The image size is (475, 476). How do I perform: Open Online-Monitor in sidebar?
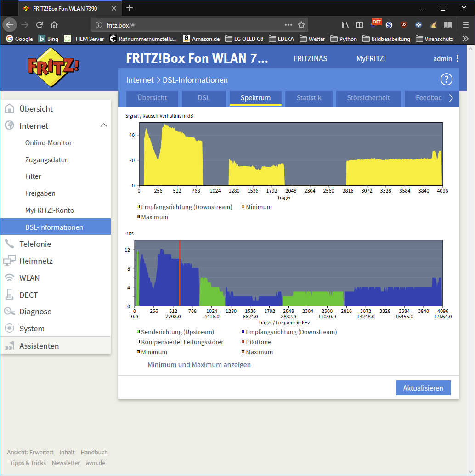48,142
